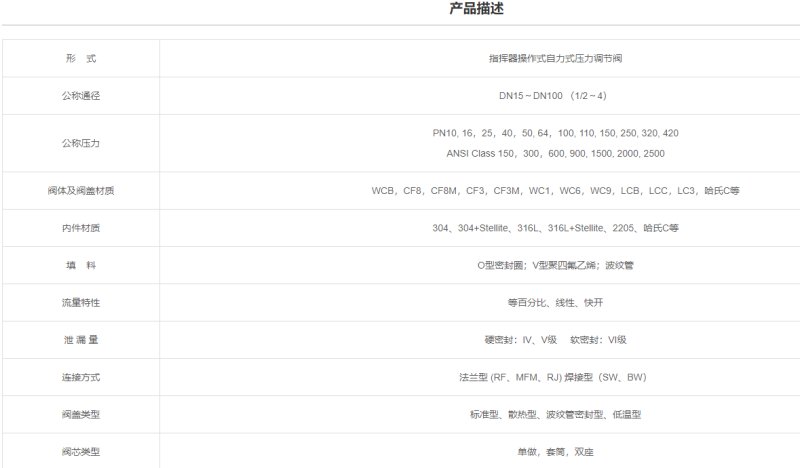Image resolution: width=800 pixels, height=468 pixels.
Task: Select the 形式 row label
Action: [80, 59]
